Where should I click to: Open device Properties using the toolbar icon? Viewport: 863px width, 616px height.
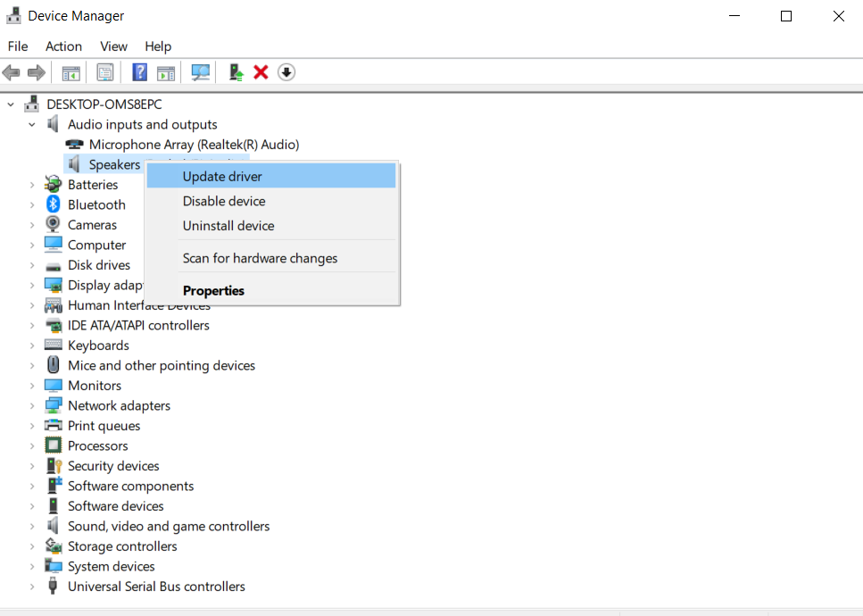[105, 72]
